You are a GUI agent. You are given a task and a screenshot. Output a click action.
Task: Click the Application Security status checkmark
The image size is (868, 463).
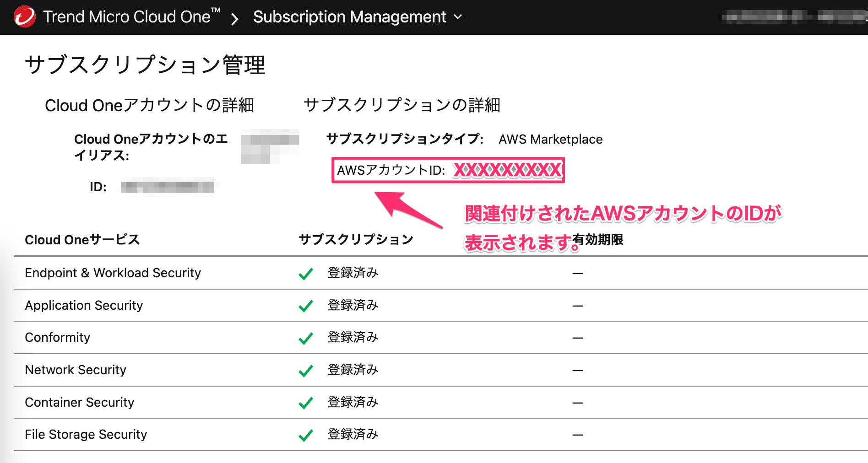(x=305, y=305)
